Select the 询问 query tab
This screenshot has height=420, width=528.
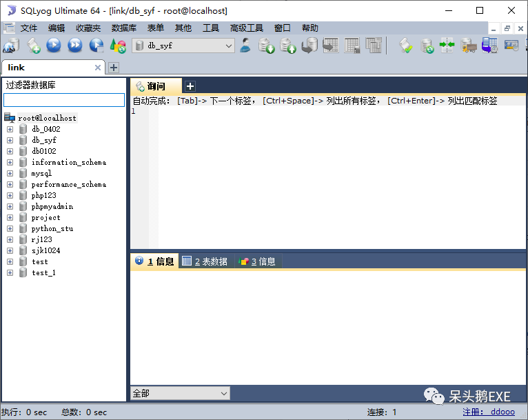[156, 86]
